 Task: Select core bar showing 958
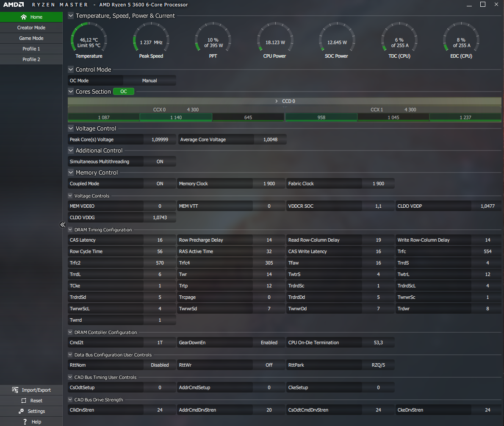point(321,117)
